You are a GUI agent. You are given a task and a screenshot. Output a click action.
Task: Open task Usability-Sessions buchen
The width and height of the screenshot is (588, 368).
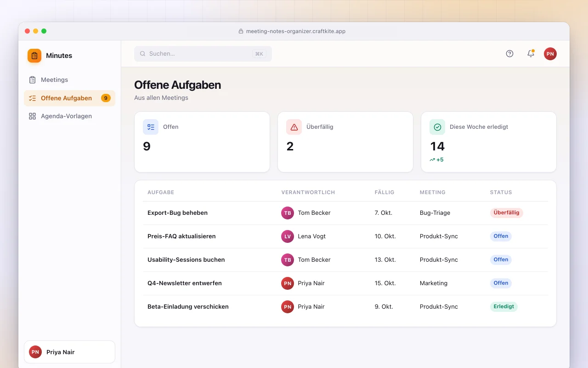click(186, 260)
